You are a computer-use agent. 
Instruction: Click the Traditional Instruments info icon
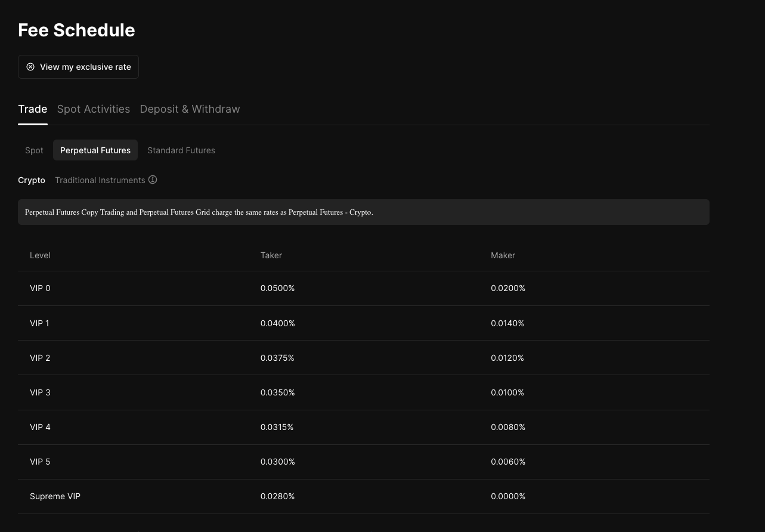click(153, 180)
